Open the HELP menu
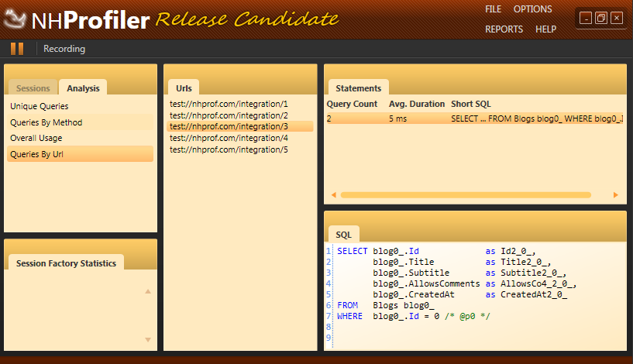 (545, 29)
